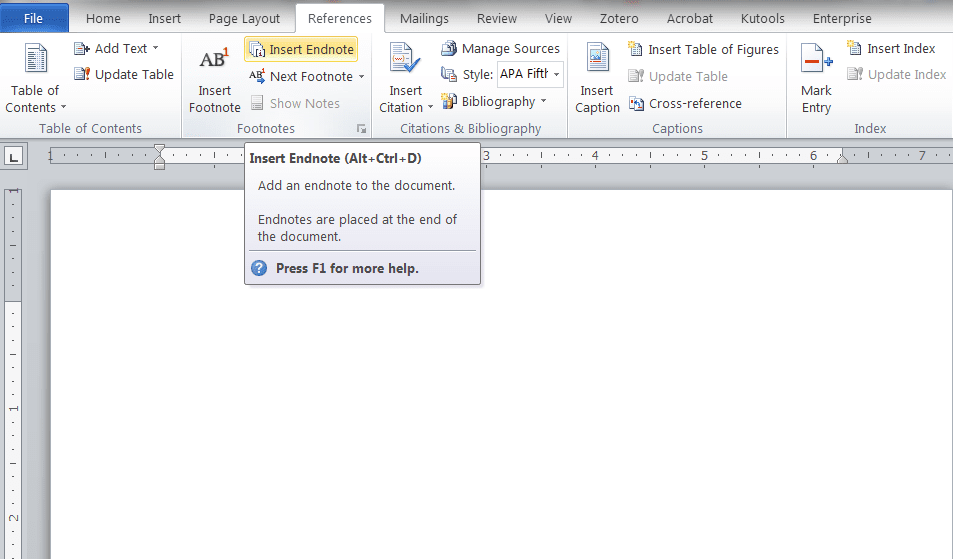Open the Footnotes dialog box launcher
This screenshot has height=559, width=953.
coord(361,129)
